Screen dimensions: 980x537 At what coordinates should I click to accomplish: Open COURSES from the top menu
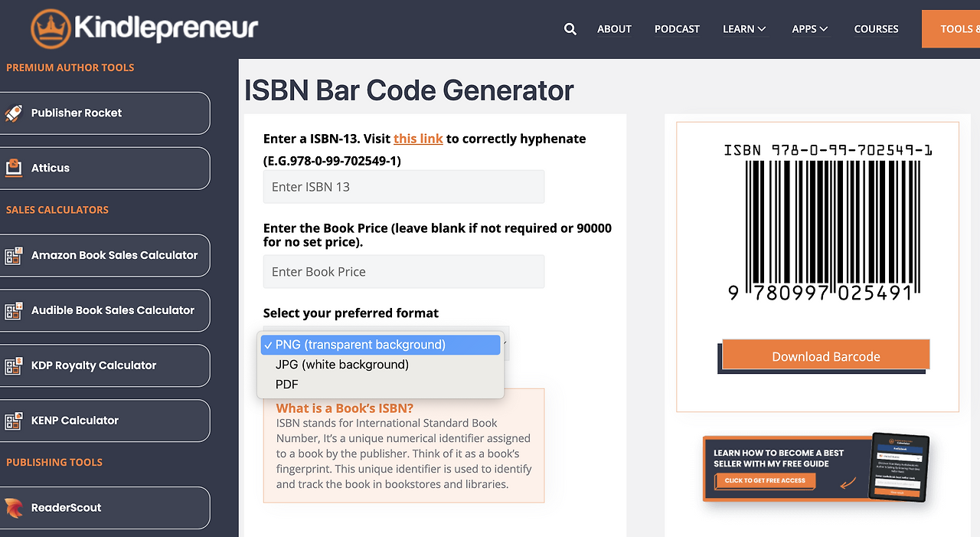coord(876,29)
